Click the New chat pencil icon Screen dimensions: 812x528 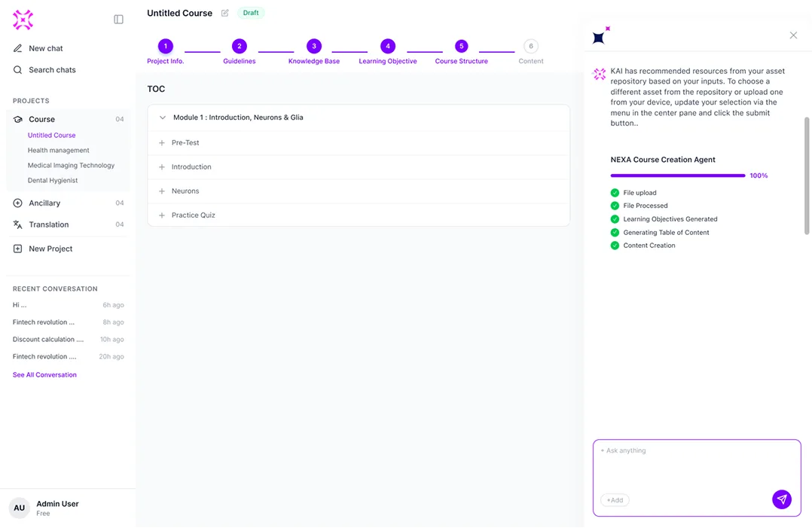pos(17,48)
